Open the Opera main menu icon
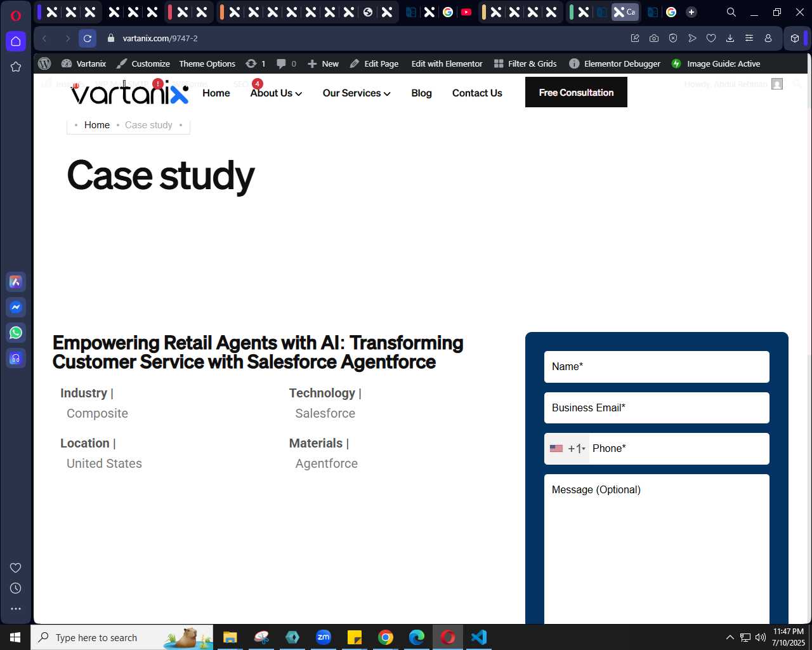This screenshot has height=650, width=812. [16, 16]
